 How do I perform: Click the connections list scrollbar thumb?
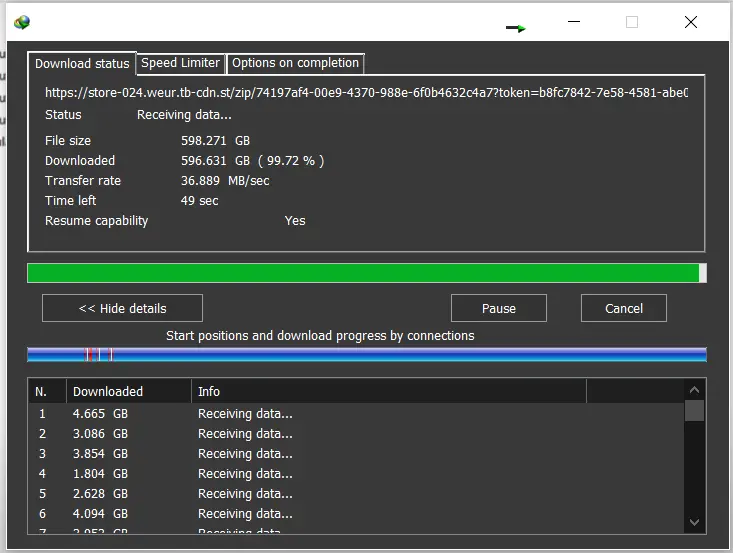pos(694,410)
